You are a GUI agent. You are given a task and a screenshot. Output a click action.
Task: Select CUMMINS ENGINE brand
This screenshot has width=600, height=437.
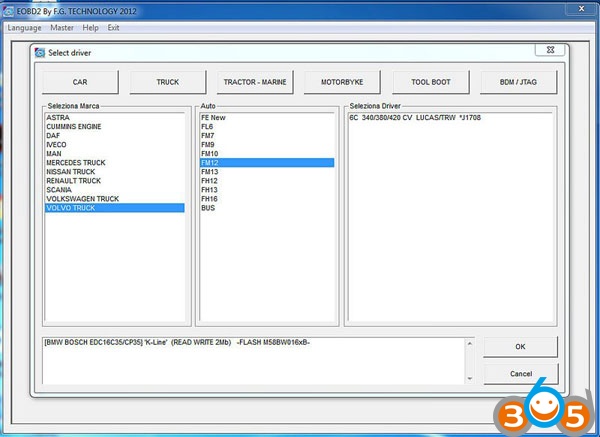(x=114, y=127)
